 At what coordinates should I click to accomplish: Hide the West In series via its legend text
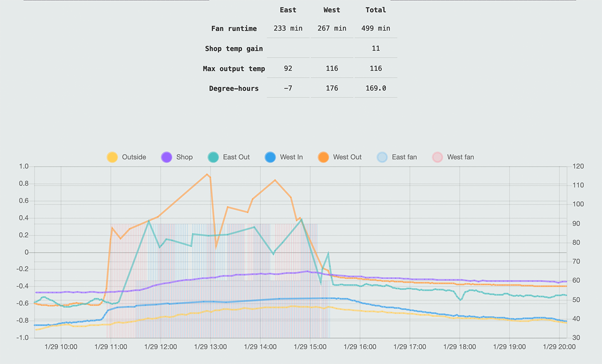(291, 157)
